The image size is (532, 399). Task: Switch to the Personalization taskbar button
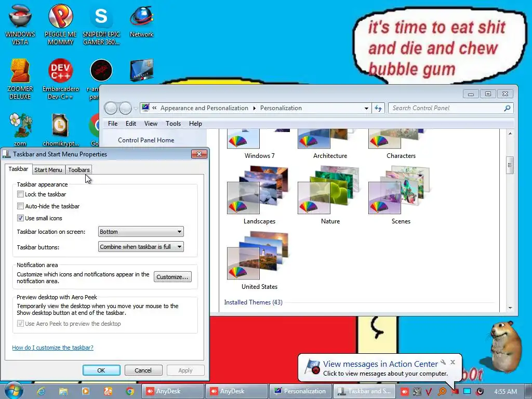pyautogui.click(x=300, y=391)
